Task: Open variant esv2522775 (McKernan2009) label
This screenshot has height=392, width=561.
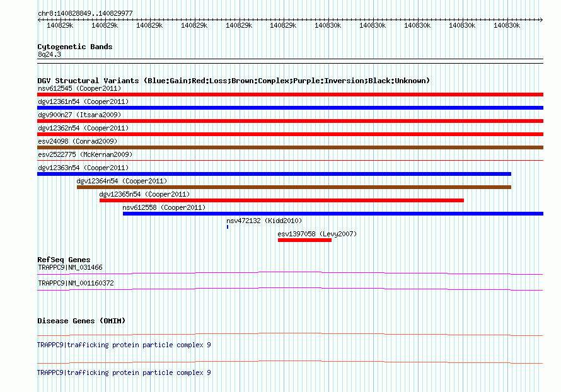Action: click(85, 154)
